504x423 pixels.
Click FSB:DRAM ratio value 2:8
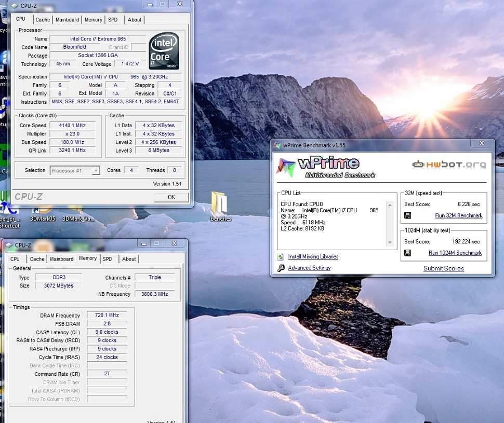click(107, 324)
